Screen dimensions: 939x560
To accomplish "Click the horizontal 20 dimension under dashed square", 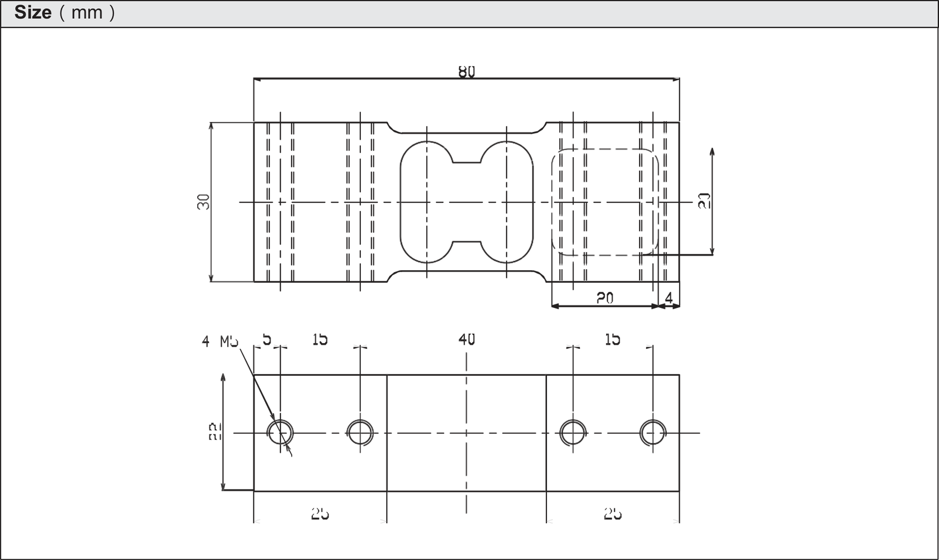I will 604,298.
